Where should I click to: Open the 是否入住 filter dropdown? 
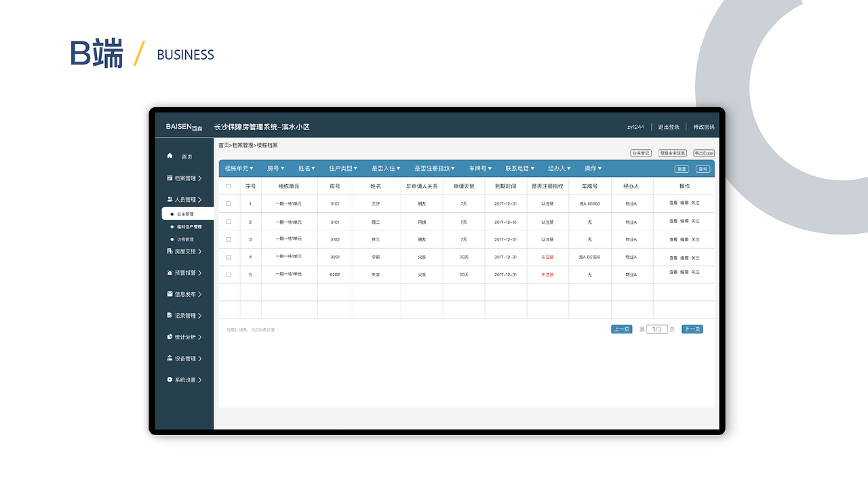pos(387,169)
